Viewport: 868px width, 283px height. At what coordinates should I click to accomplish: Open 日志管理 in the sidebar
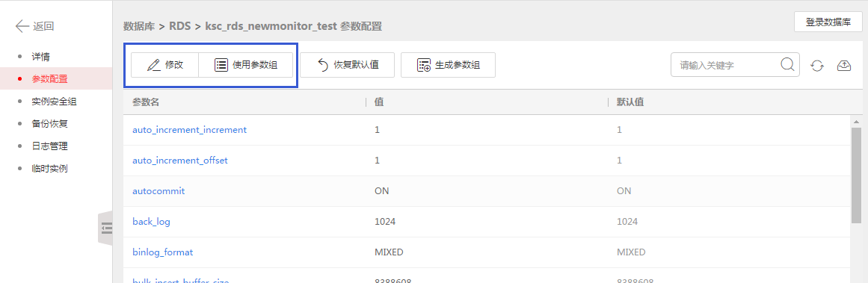click(50, 146)
